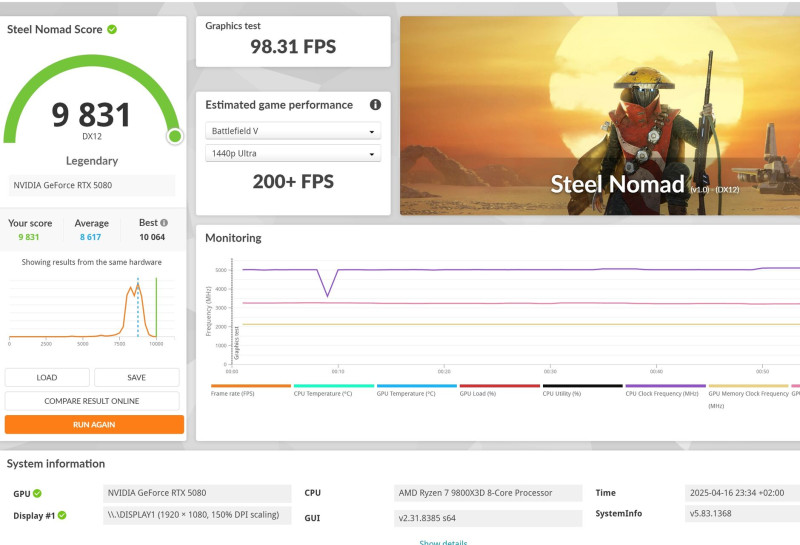Viewport: 800px width, 545px height.
Task: Click the Time value 2025-04-16 23:34
Action: 742,493
